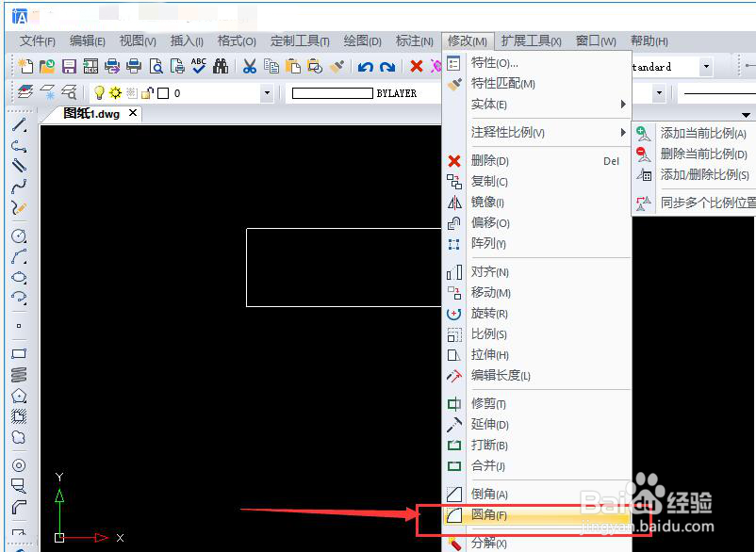The height and width of the screenshot is (552, 756).
Task: Open the 扩展工具(X) menu
Action: click(x=532, y=41)
